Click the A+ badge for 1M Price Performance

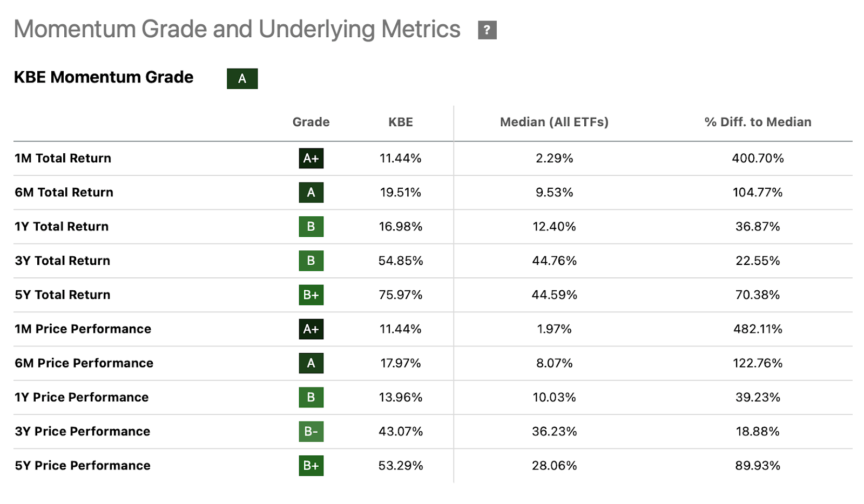pyautogui.click(x=311, y=329)
